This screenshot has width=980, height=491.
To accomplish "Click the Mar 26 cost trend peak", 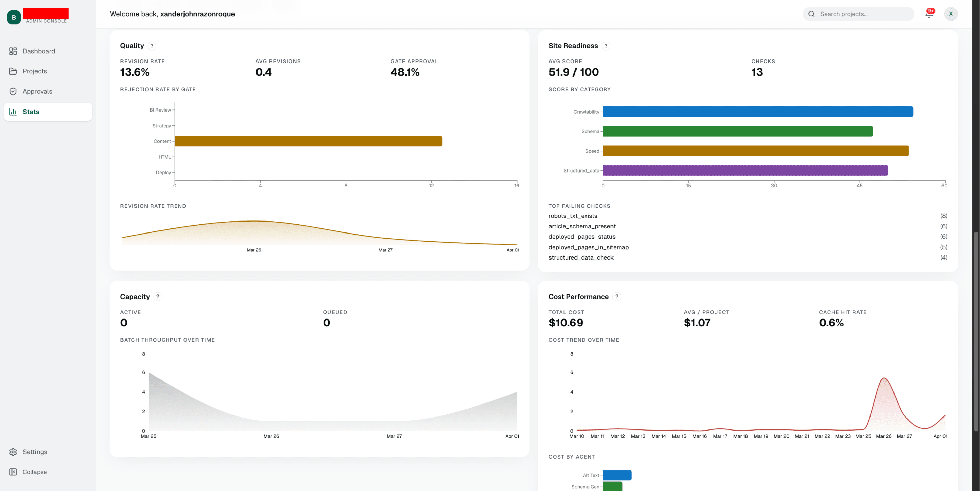I will (x=884, y=378).
